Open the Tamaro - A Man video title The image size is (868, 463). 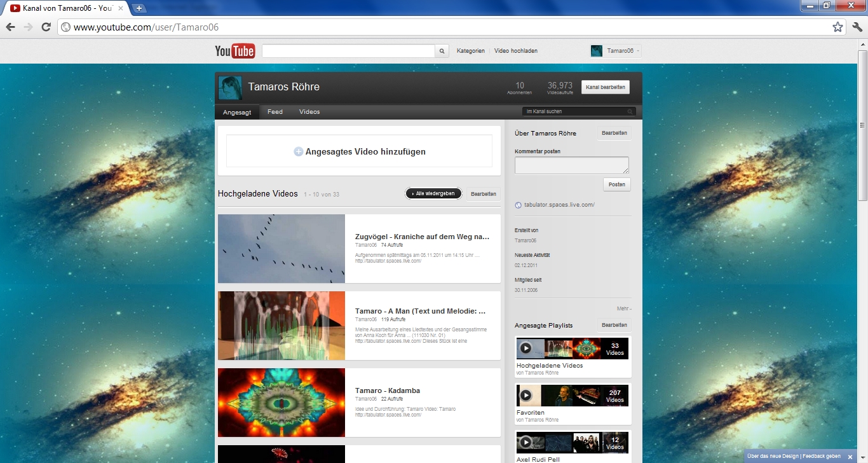pos(421,311)
